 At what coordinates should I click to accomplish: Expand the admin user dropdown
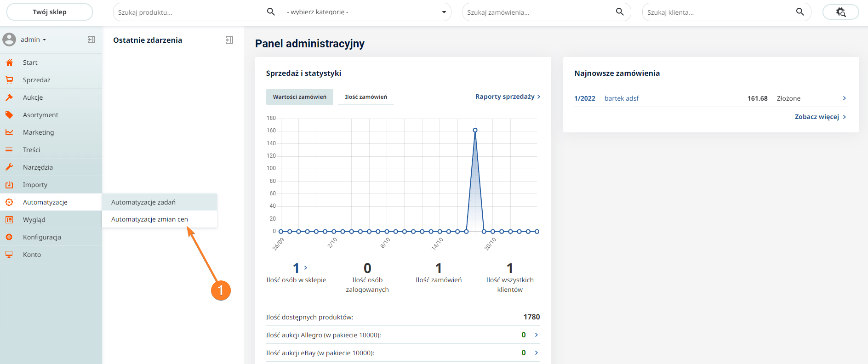[x=33, y=40]
